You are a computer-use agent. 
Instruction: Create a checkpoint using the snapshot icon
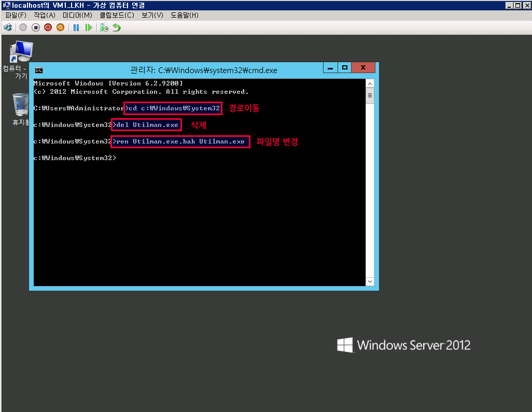click(x=104, y=27)
